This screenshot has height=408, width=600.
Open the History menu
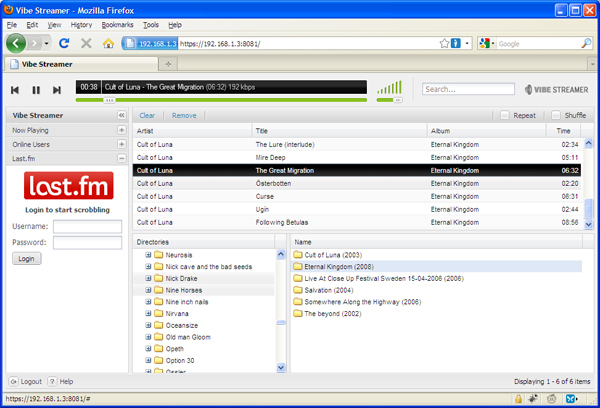[81, 25]
